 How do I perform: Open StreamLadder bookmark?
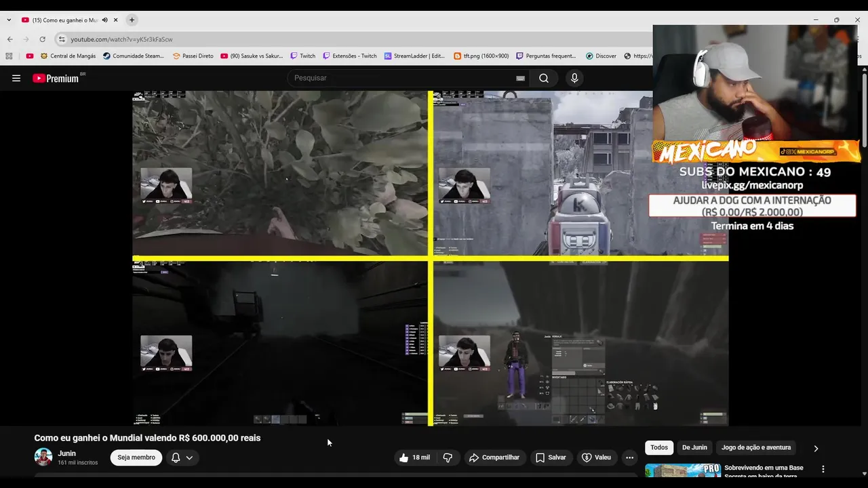(x=414, y=56)
